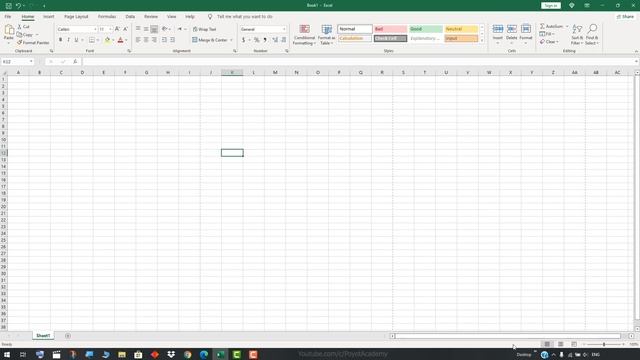Expand Font group dialog launcher

pos(129,51)
